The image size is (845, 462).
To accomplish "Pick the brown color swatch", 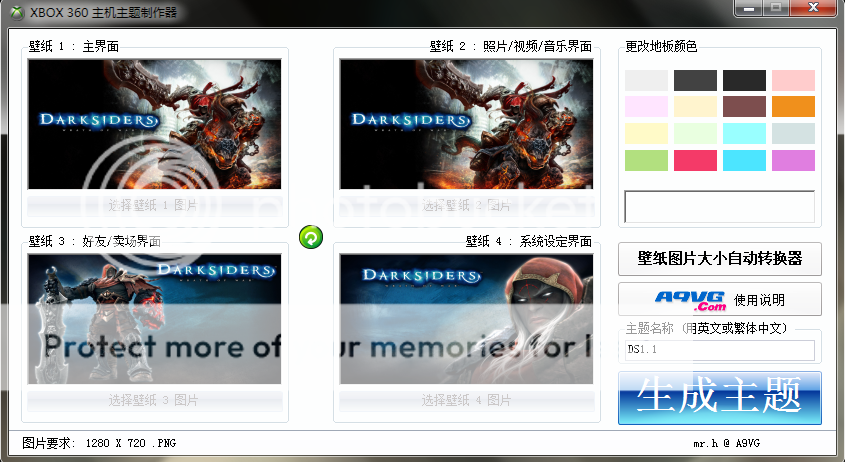I will point(744,107).
